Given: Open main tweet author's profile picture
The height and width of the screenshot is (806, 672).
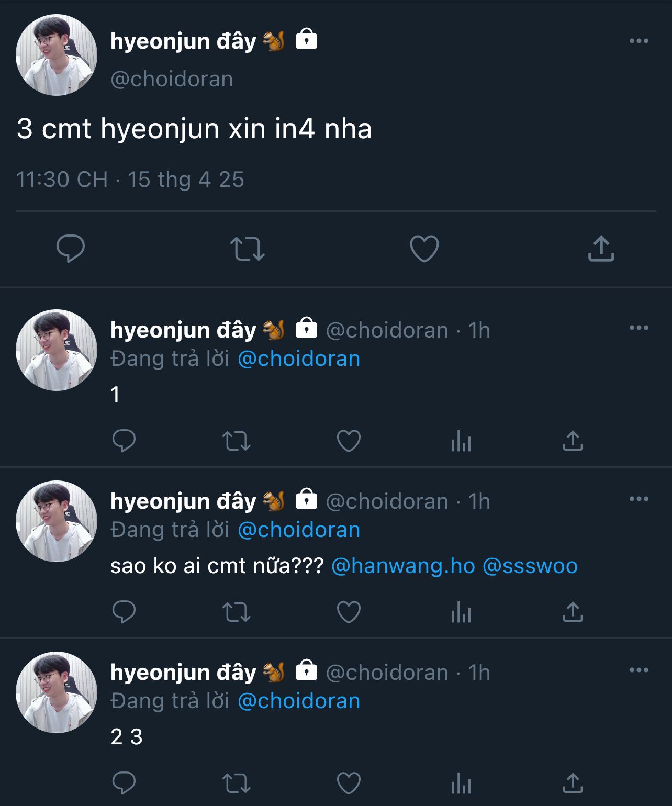Looking at the screenshot, I should 57,55.
